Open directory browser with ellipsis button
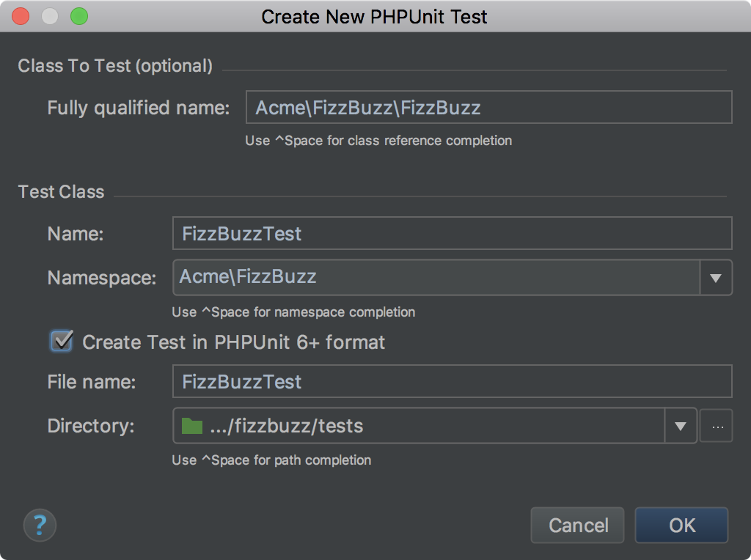Screen dimensions: 751x560 click(717, 426)
